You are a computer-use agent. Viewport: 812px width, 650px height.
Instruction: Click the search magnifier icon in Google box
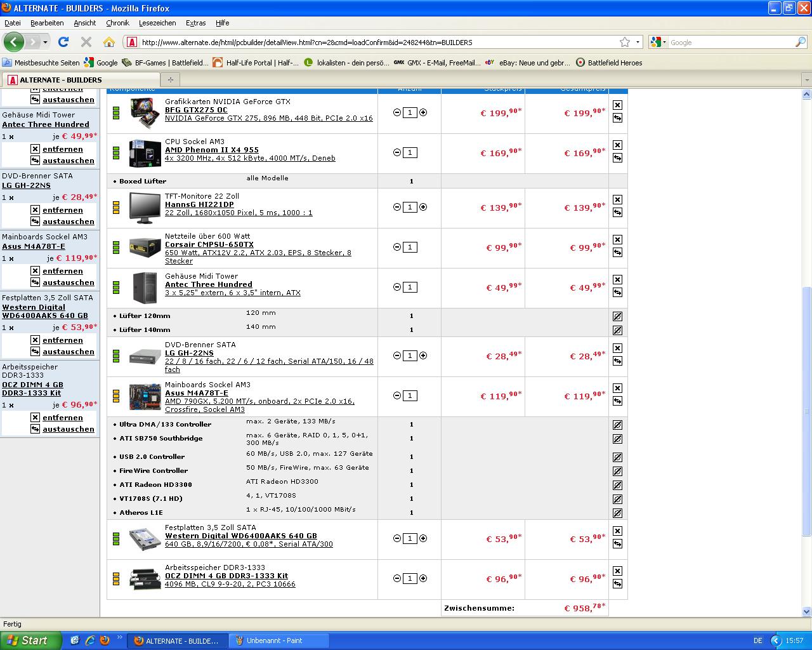click(x=801, y=42)
